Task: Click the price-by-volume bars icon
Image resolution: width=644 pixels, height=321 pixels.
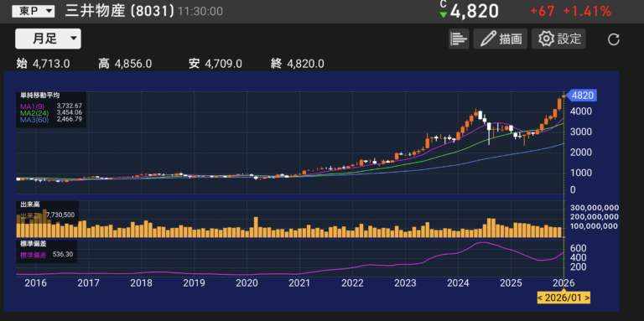Action: click(x=459, y=39)
